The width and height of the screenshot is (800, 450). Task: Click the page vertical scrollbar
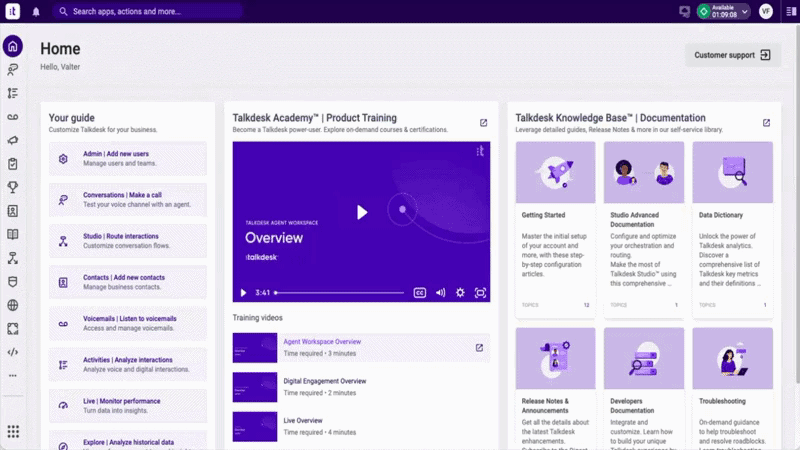[797, 204]
